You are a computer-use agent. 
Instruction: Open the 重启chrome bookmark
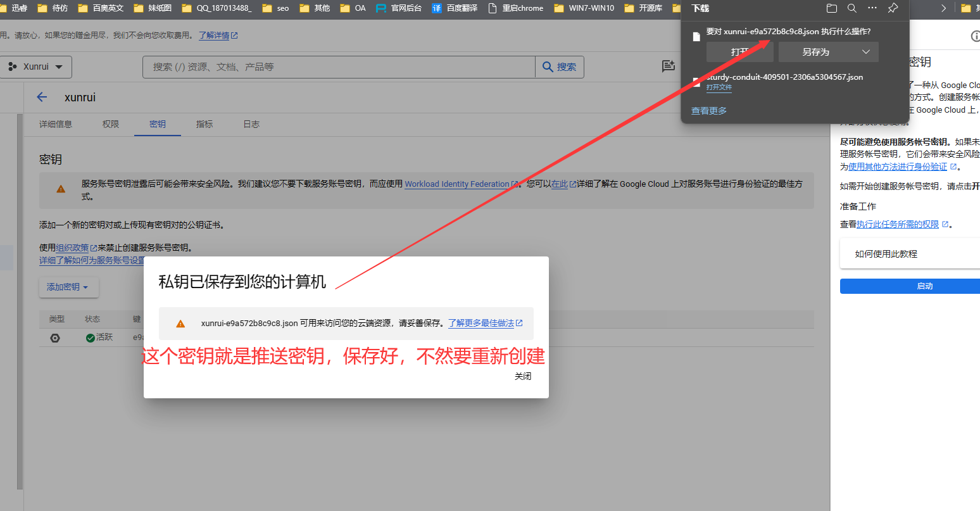(516, 8)
